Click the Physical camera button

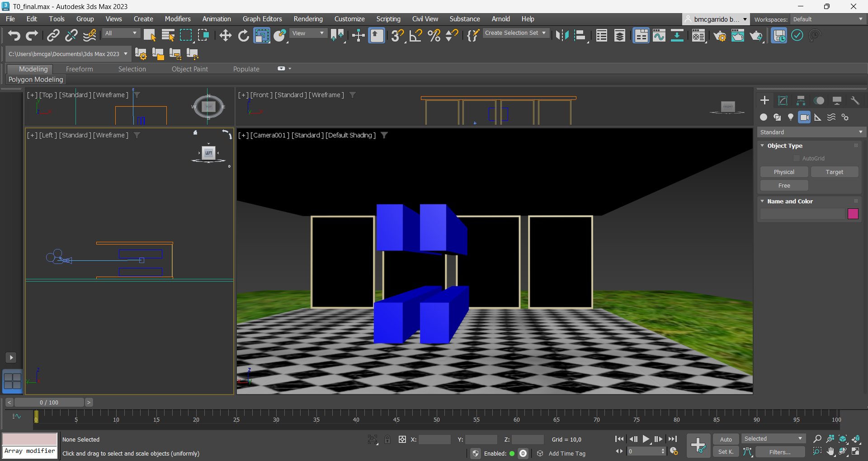(784, 172)
